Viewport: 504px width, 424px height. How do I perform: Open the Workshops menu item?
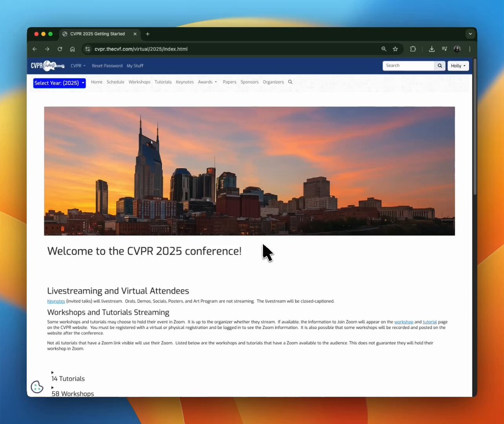pyautogui.click(x=139, y=82)
